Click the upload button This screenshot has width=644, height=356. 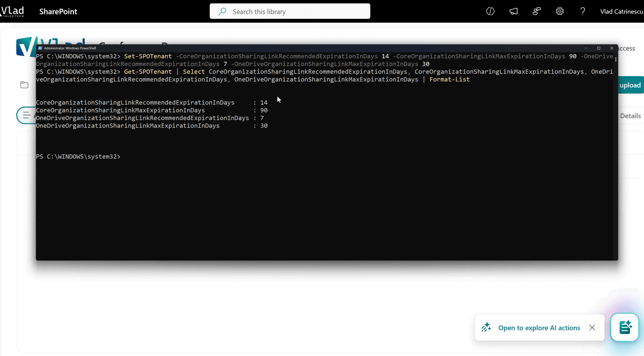631,85
